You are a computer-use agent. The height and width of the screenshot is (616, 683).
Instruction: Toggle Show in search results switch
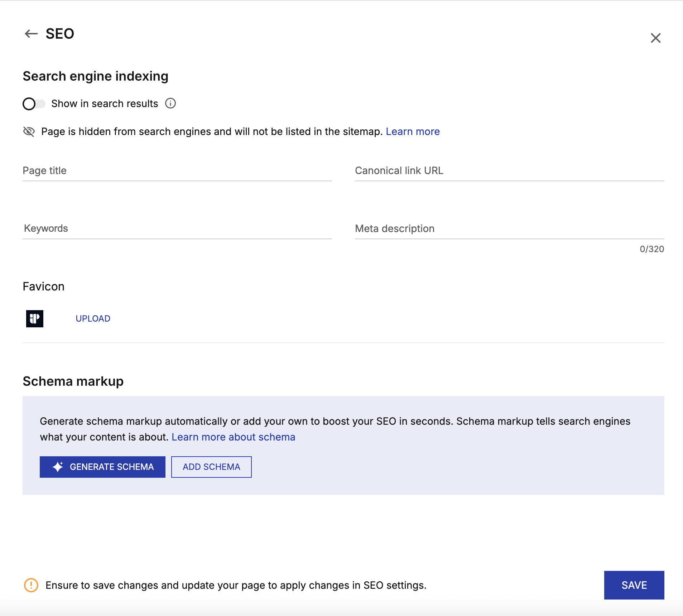coord(34,104)
